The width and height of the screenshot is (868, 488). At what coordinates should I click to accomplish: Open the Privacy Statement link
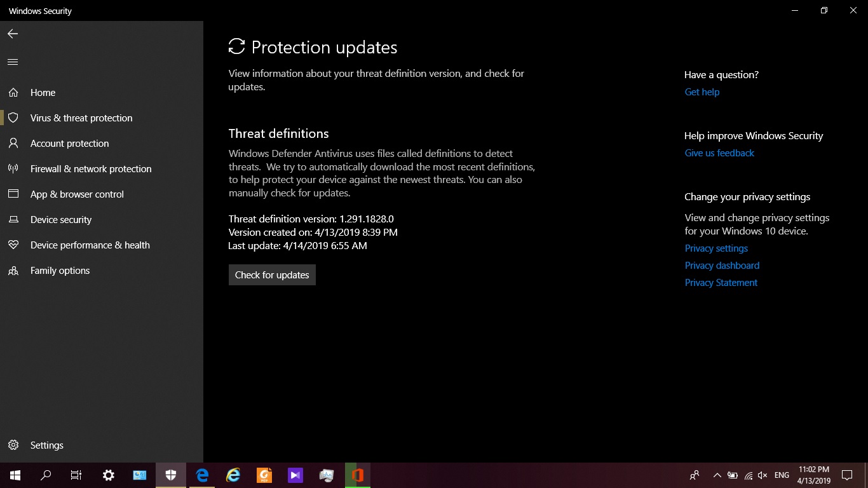721,283
